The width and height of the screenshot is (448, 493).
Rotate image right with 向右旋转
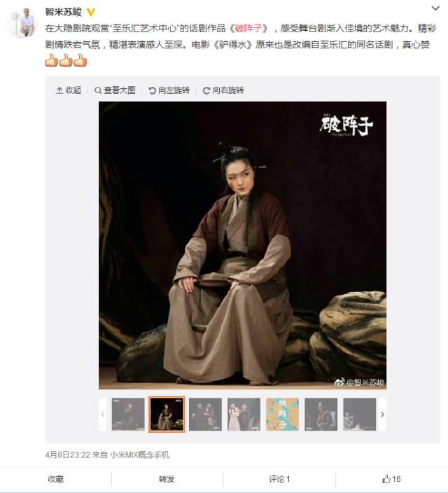pyautogui.click(x=223, y=90)
